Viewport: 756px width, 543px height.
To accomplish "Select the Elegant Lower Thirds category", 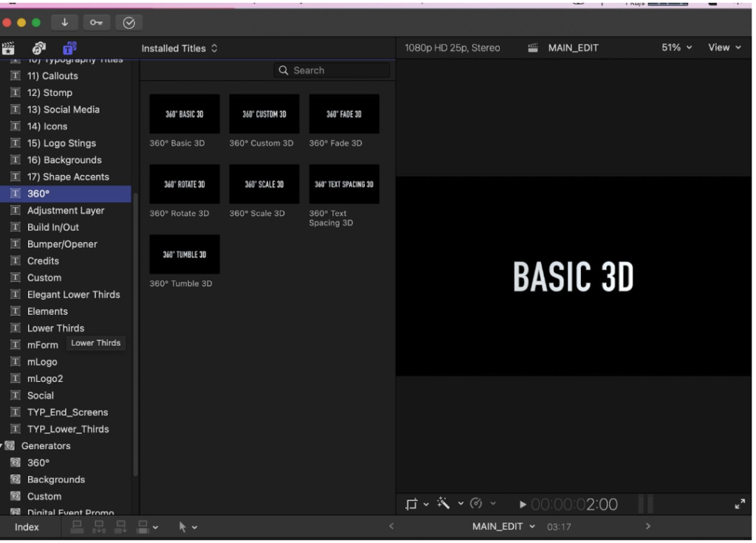I will [66, 294].
